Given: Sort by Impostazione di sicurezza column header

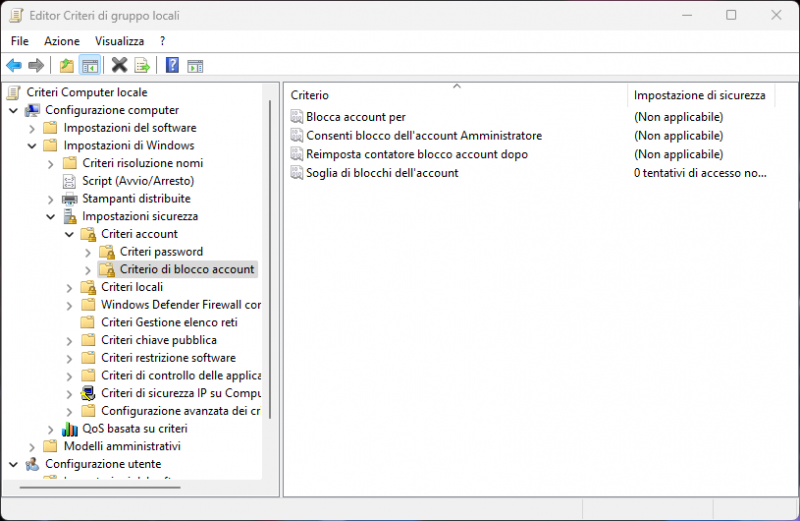Looking at the screenshot, I should (x=701, y=95).
